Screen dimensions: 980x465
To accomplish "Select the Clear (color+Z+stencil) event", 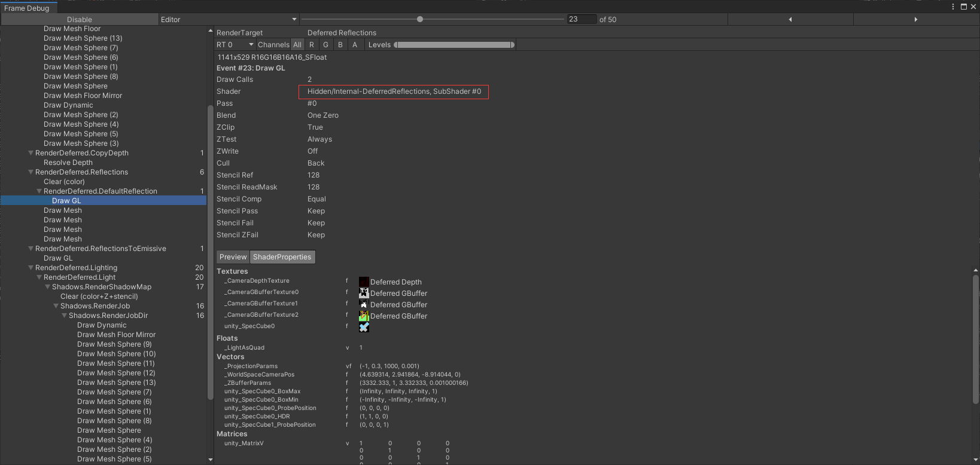I will (x=99, y=296).
